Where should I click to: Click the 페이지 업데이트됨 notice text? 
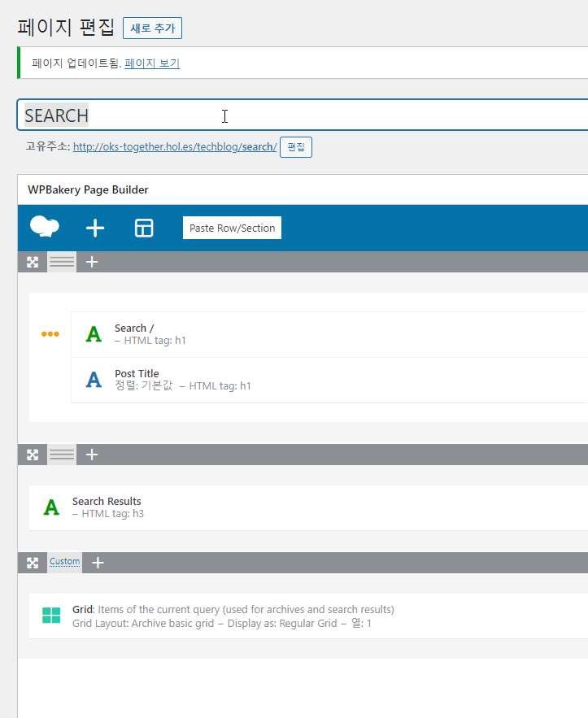(x=76, y=63)
